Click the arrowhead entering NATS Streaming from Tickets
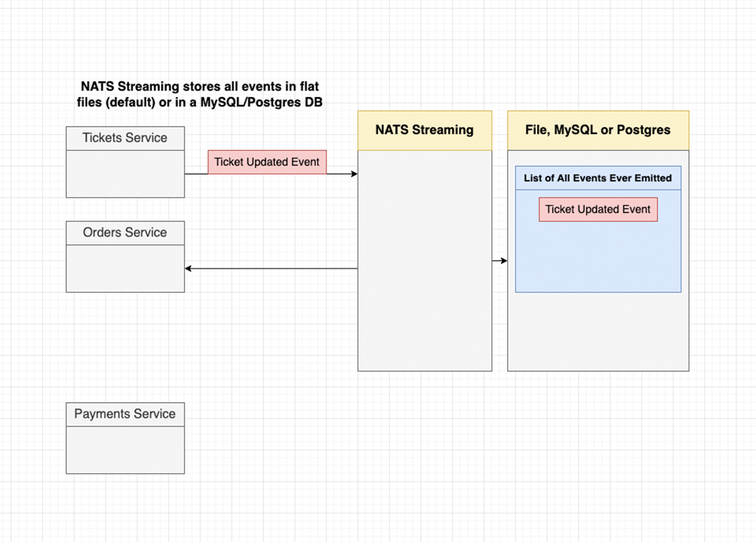This screenshot has width=756, height=542. (x=354, y=174)
